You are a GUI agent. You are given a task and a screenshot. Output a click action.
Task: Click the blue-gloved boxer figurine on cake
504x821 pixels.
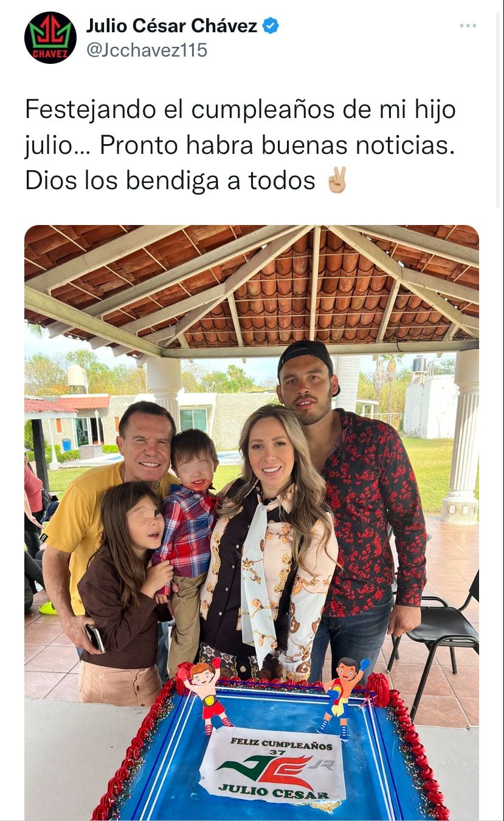coord(342,696)
